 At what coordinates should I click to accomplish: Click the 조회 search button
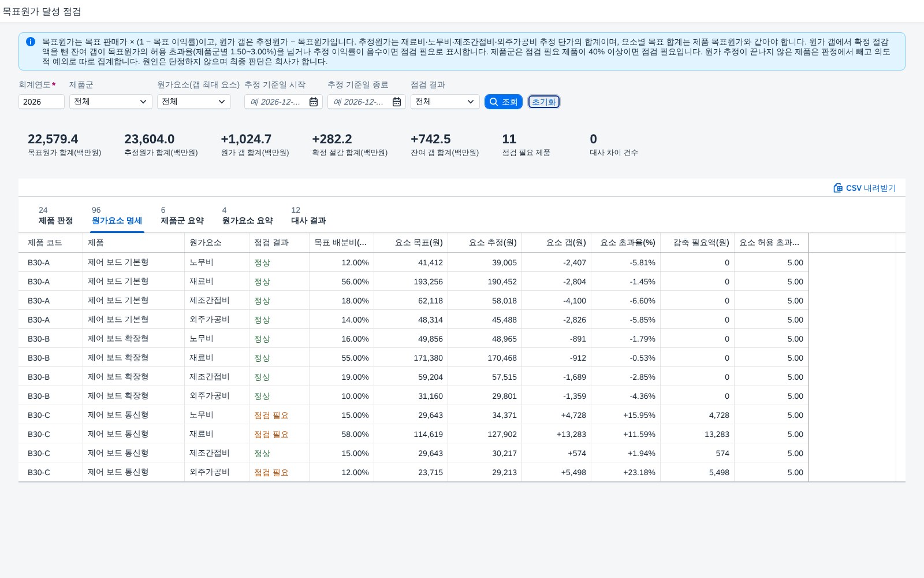[x=504, y=102]
